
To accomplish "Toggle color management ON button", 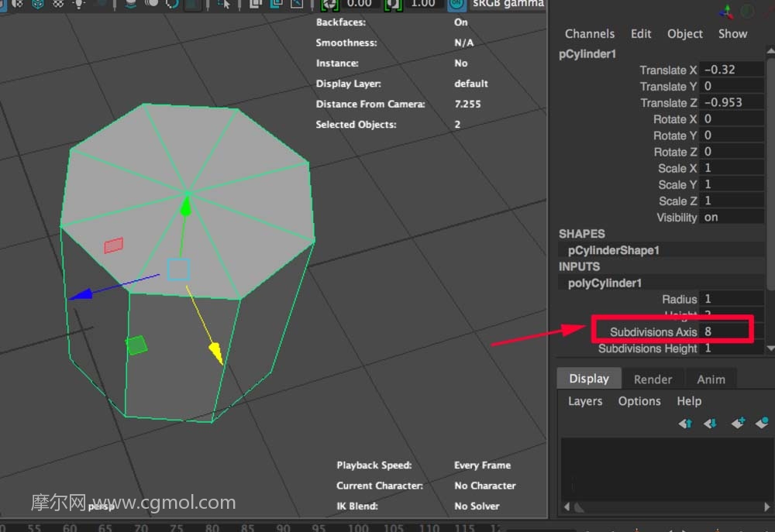I will point(456,5).
